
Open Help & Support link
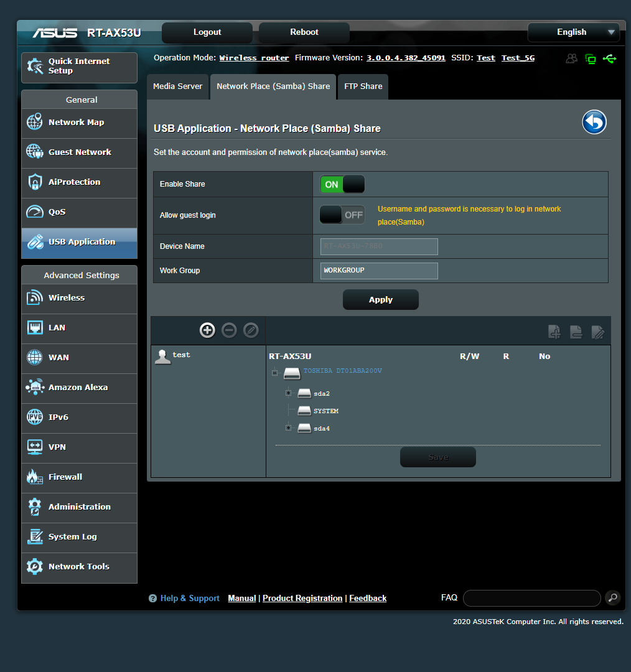tap(190, 599)
